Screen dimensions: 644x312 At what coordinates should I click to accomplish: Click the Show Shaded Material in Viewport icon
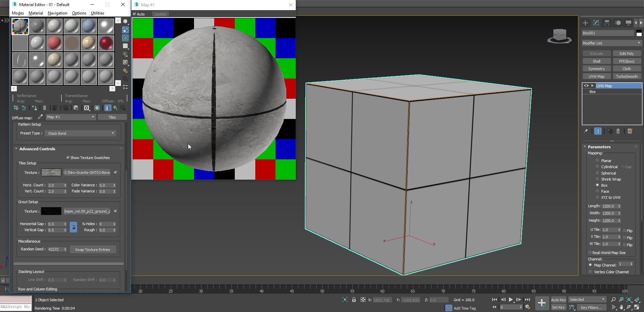point(97,108)
